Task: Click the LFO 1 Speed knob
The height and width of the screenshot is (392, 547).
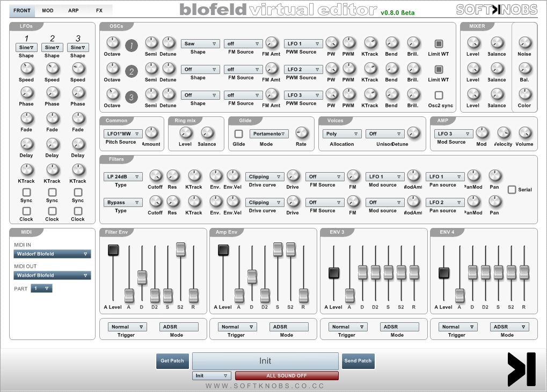Action: pyautogui.click(x=26, y=69)
